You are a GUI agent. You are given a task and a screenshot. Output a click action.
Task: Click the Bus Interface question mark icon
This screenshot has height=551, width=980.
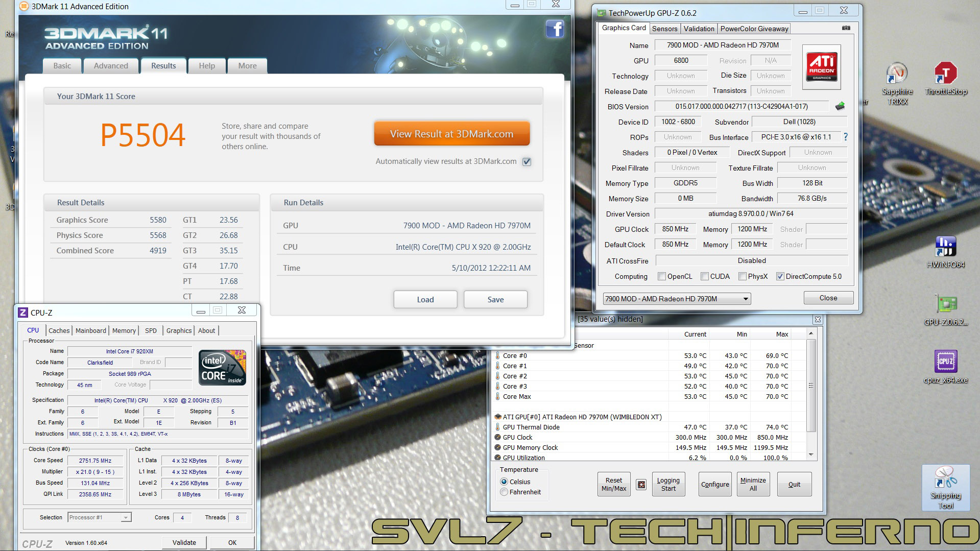pos(846,137)
